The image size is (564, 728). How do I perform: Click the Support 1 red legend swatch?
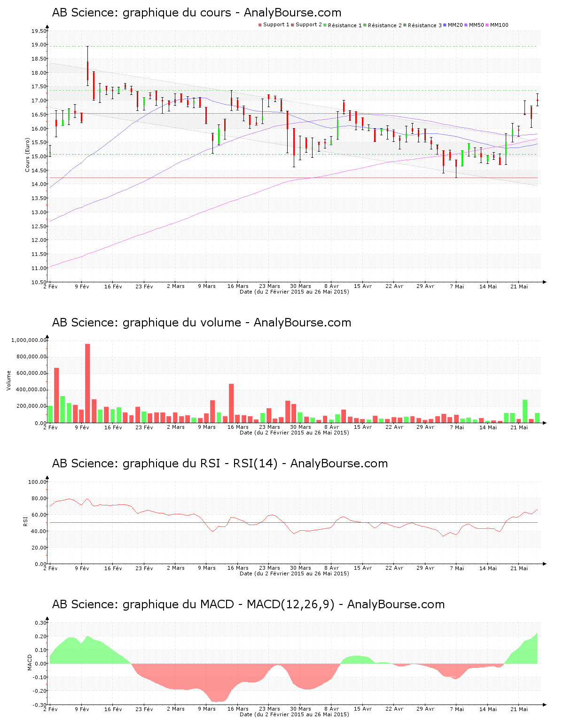point(260,25)
